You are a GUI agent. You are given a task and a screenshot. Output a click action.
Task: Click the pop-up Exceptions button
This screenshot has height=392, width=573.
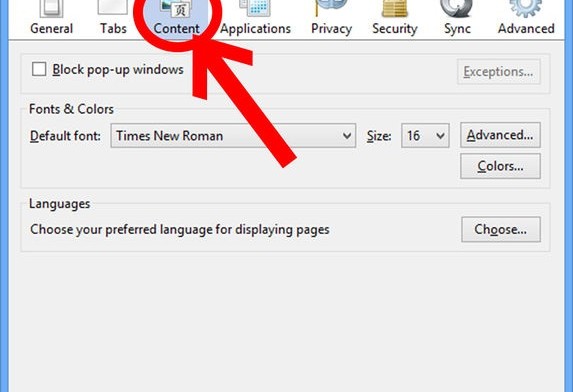click(x=498, y=72)
